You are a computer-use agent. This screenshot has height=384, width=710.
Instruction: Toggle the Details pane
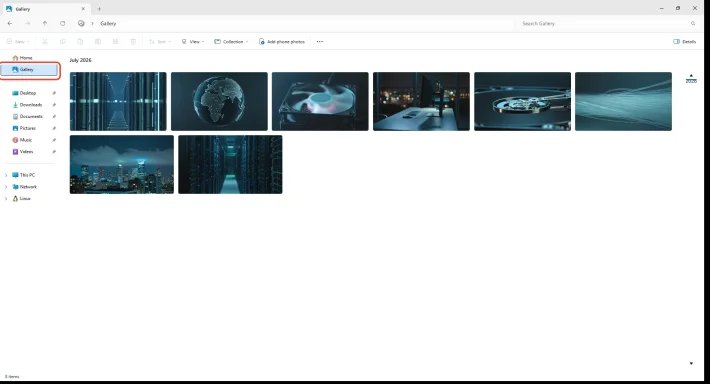pyautogui.click(x=685, y=42)
